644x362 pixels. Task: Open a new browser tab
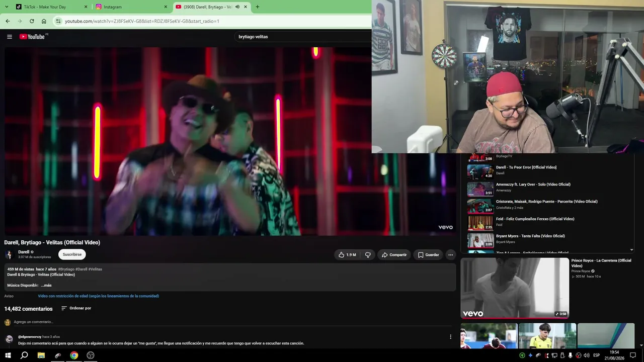(x=258, y=7)
